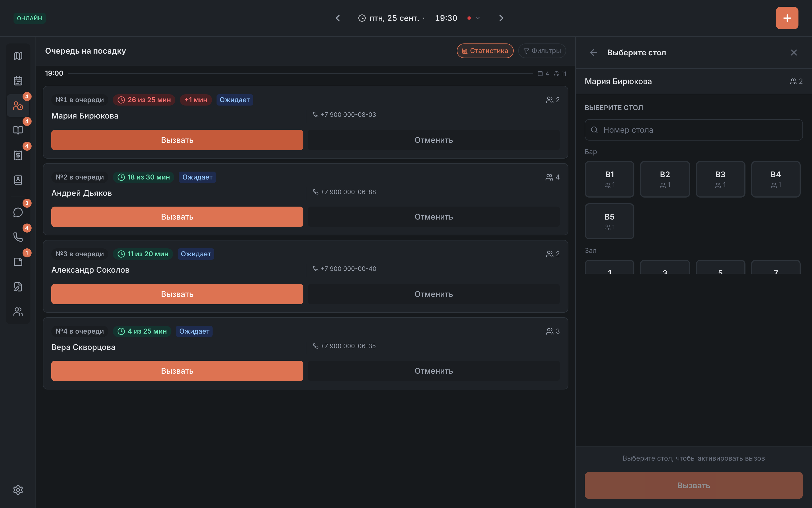Open the phone calls sidebar icon
Screen dimensions: 812x508
coord(18,237)
